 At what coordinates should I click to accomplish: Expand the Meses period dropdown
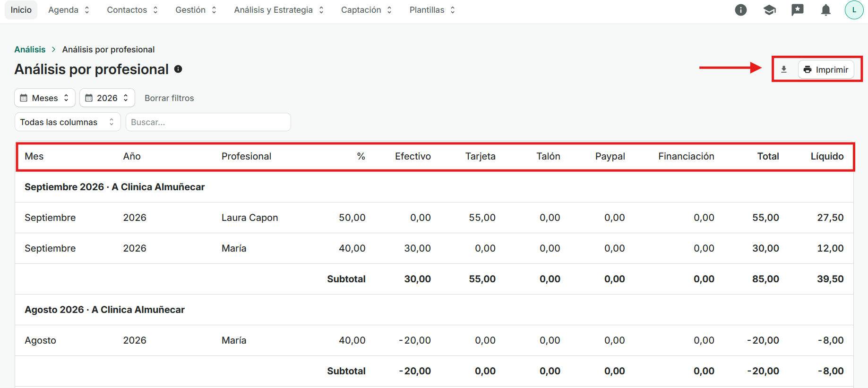click(45, 98)
